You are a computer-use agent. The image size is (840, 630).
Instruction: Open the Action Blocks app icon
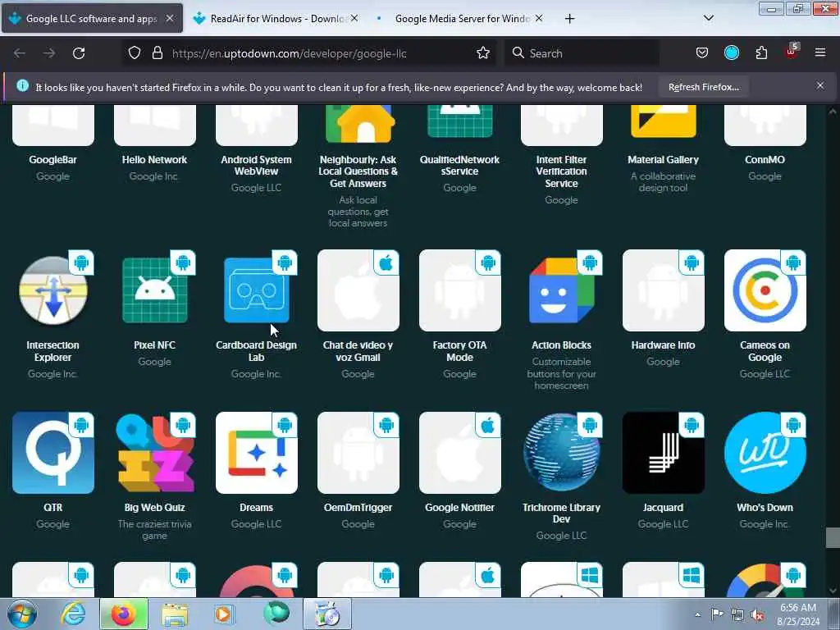pyautogui.click(x=561, y=290)
